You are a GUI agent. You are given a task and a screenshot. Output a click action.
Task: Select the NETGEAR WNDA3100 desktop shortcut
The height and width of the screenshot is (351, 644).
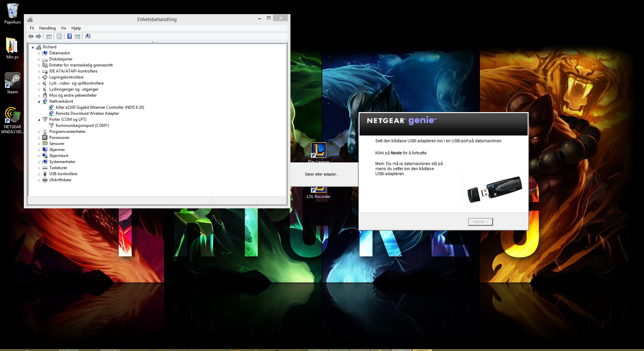(12, 120)
